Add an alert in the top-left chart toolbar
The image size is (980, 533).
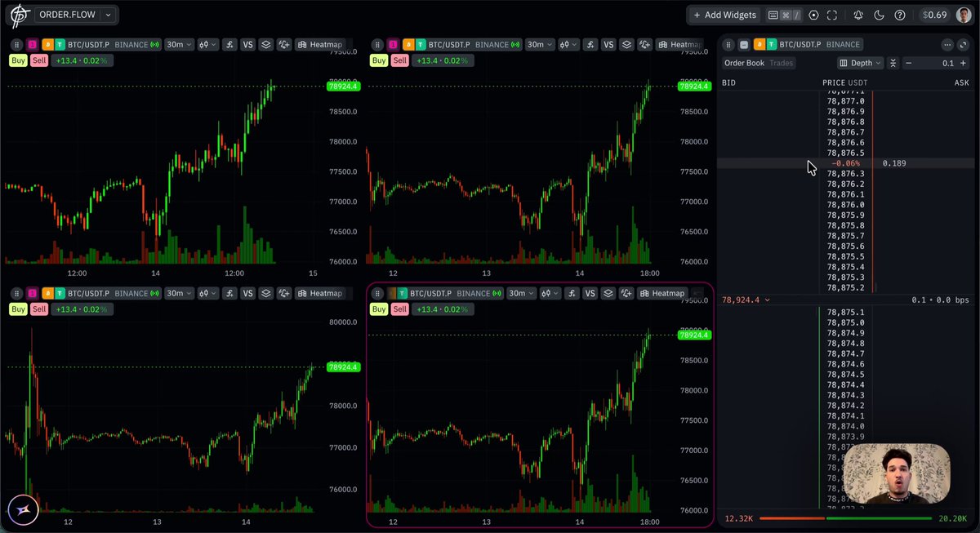click(283, 44)
